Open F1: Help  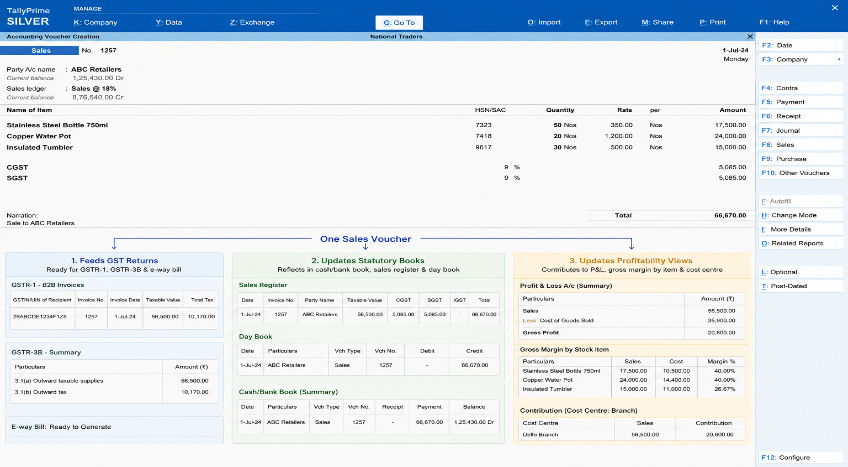click(x=774, y=22)
